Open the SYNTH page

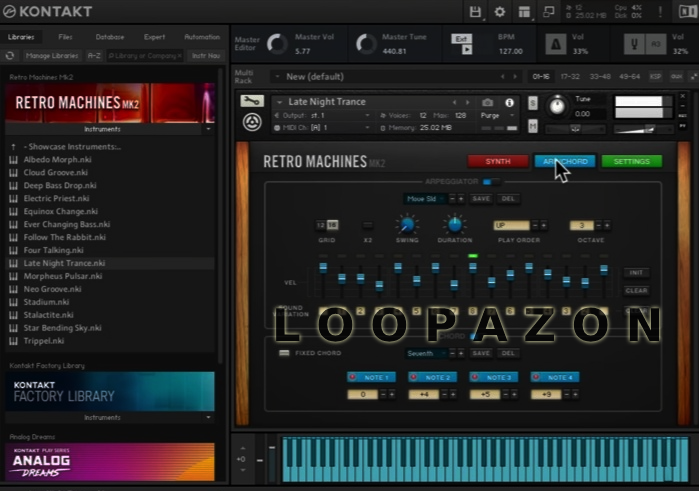tap(498, 161)
